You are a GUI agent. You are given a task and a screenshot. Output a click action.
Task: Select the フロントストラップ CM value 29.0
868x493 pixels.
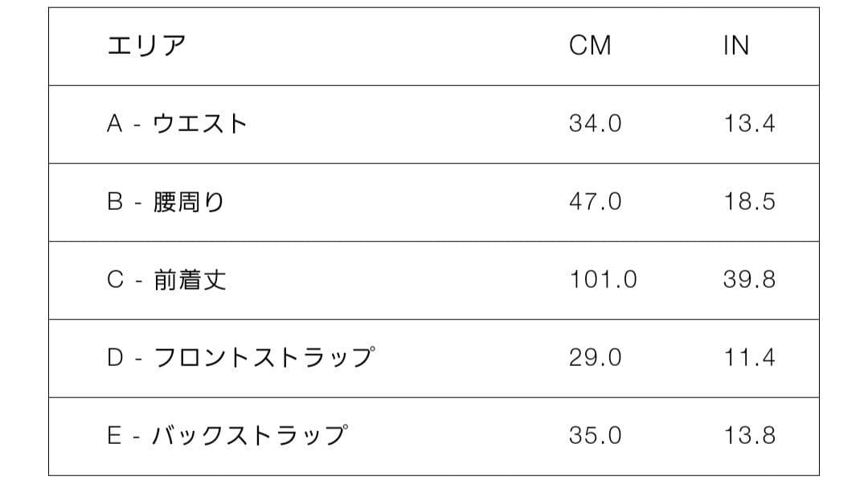coord(595,358)
